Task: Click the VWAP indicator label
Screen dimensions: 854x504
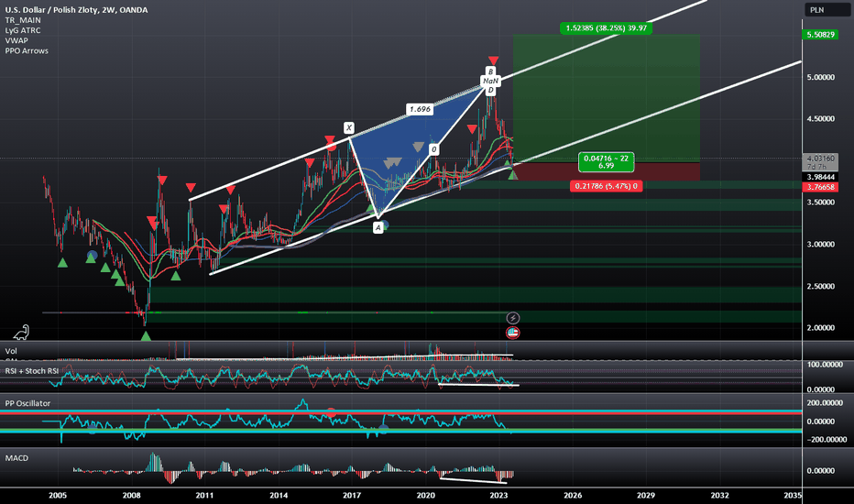Action: (x=16, y=40)
